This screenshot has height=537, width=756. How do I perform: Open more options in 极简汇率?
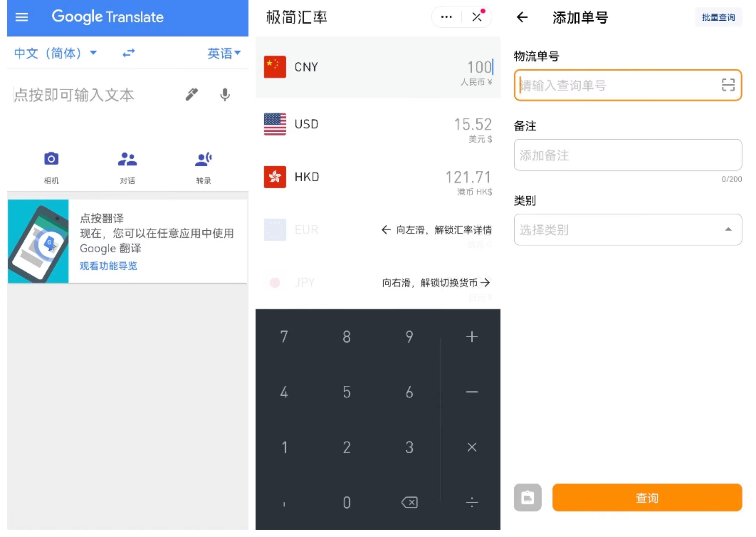coord(446,17)
